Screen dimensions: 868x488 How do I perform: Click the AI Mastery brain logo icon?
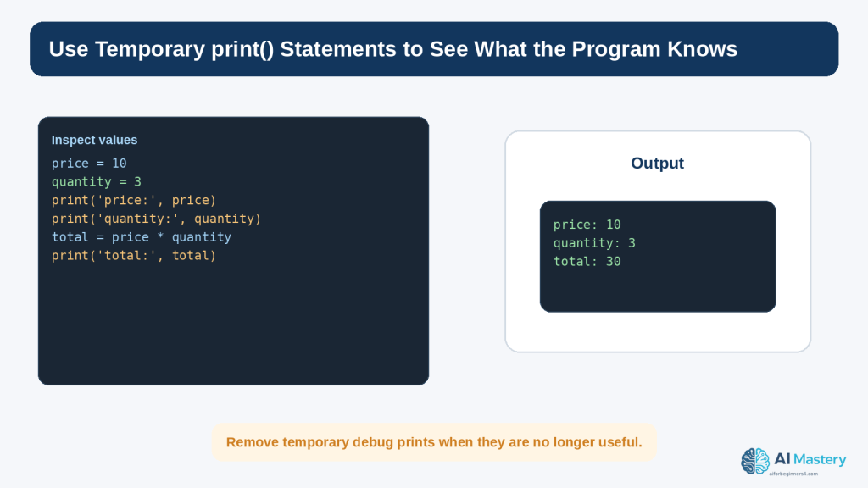click(755, 461)
